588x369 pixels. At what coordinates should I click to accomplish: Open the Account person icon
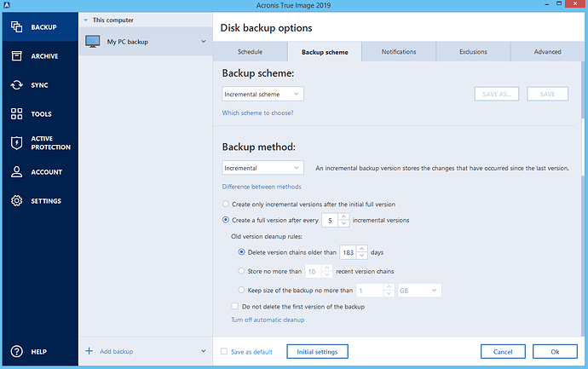16,172
